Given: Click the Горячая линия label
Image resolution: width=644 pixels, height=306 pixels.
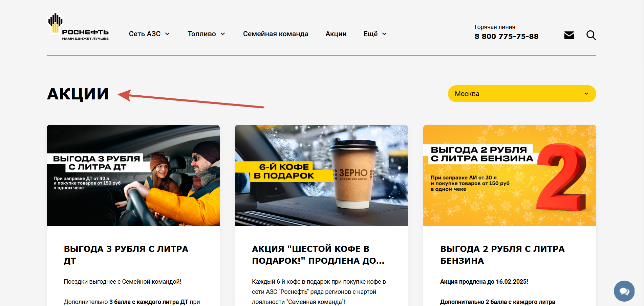Looking at the screenshot, I should pyautogui.click(x=495, y=27).
